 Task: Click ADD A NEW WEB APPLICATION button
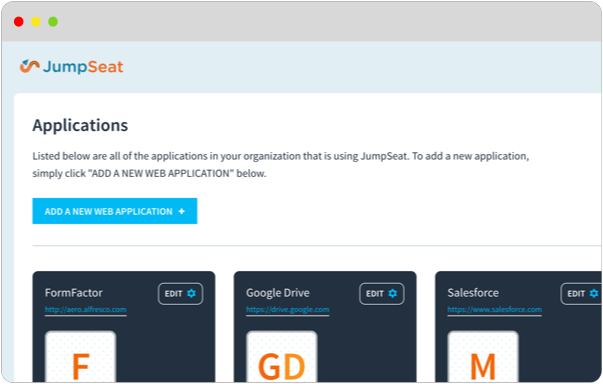(x=115, y=211)
